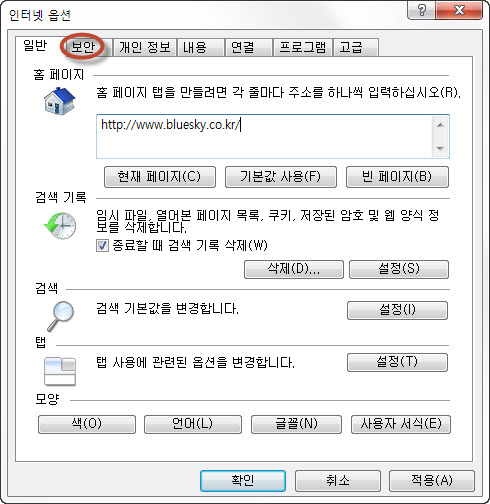This screenshot has height=504, width=490.
Task: Click the home page box scroll down arrow
Action: tap(440, 148)
